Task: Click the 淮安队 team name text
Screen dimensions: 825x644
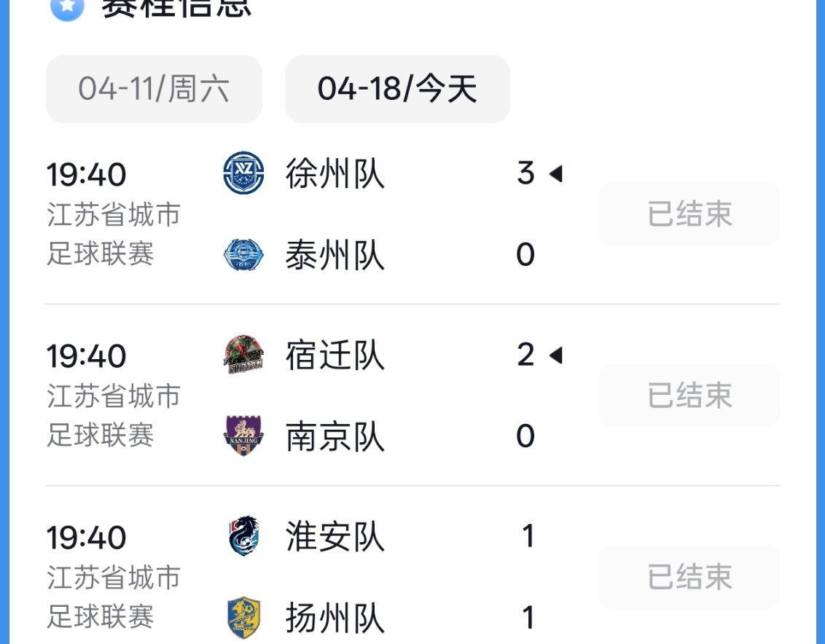Action: pyautogui.click(x=335, y=537)
